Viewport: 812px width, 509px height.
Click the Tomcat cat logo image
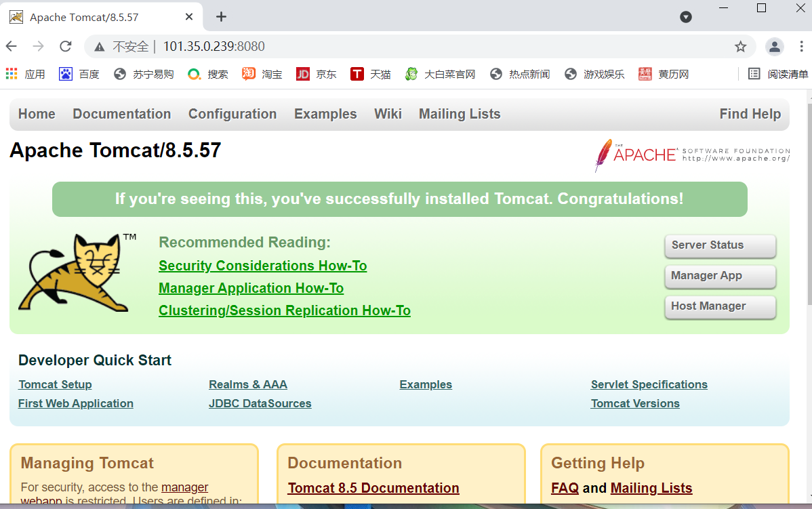77,273
